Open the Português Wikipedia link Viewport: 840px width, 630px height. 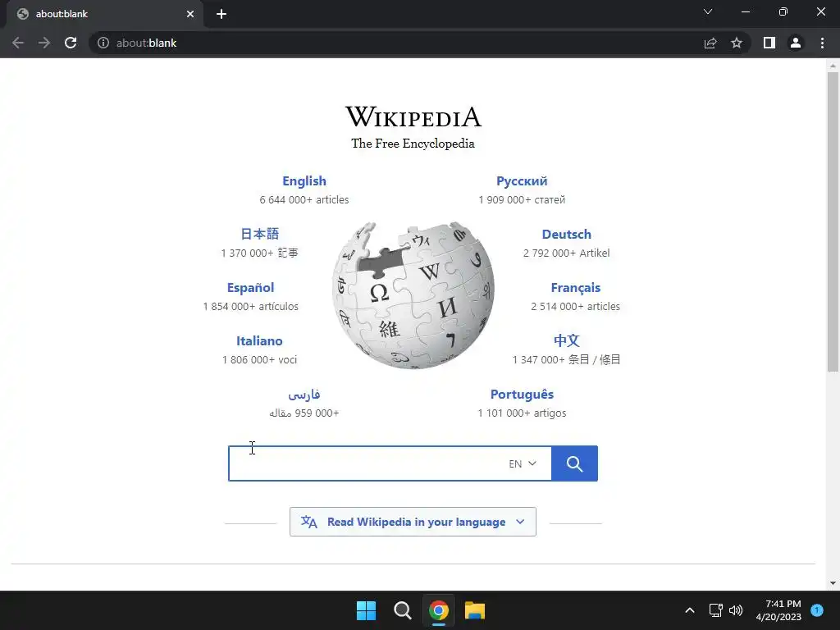tap(522, 395)
